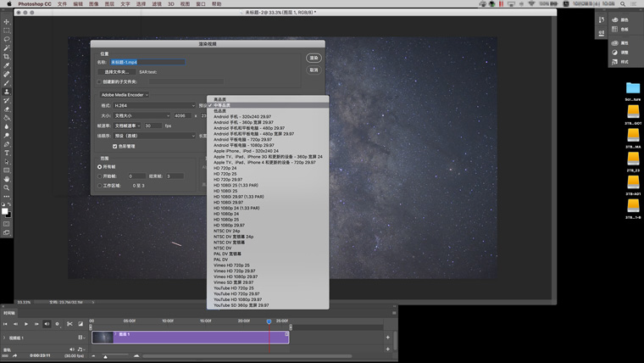
Task: Open timeline playback settings gear
Action: (x=58, y=324)
